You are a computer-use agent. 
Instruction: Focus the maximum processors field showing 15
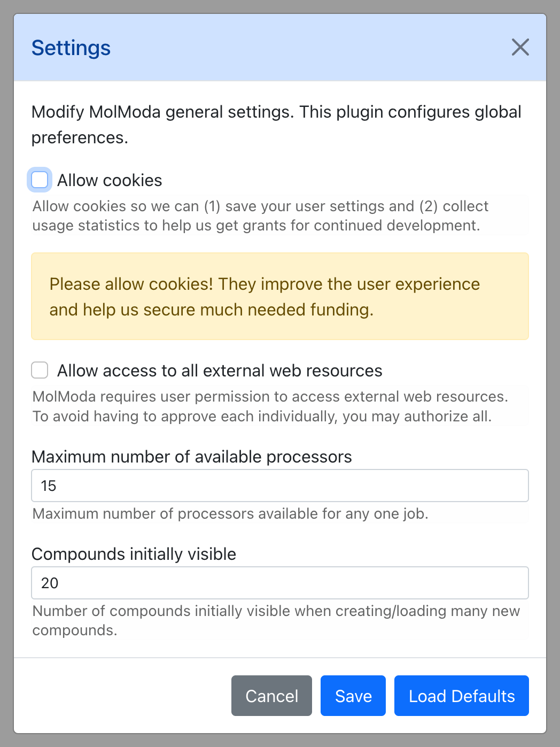[x=280, y=486]
